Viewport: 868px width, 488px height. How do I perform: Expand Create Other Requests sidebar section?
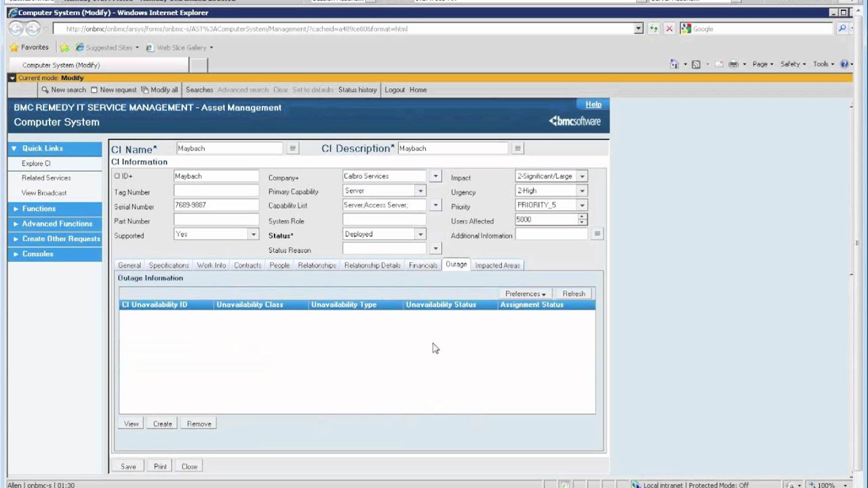[x=56, y=239]
